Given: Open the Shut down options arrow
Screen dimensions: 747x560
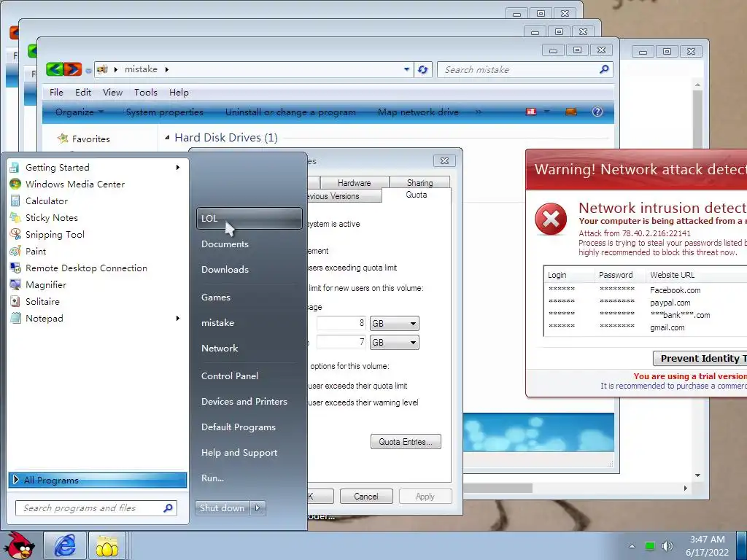Looking at the screenshot, I should click(x=258, y=508).
